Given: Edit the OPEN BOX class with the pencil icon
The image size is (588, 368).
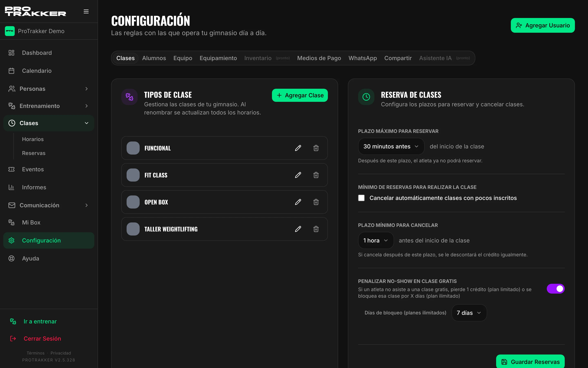Looking at the screenshot, I should click(x=298, y=202).
